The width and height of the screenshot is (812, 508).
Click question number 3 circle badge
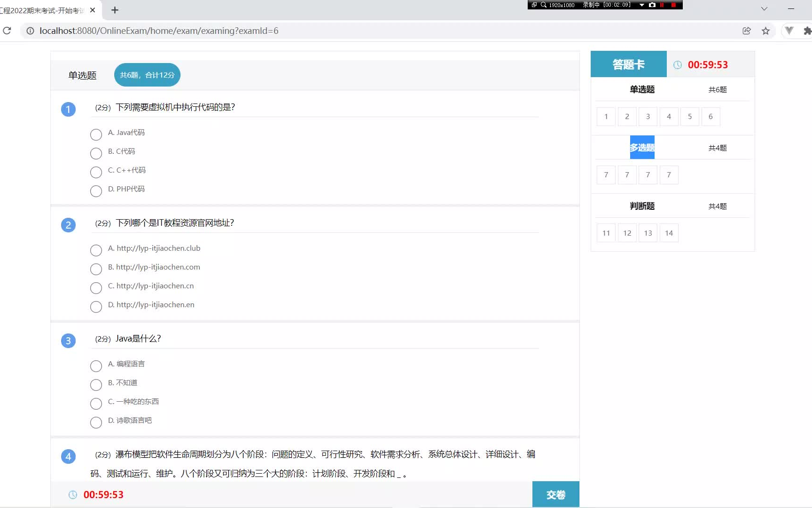point(68,341)
